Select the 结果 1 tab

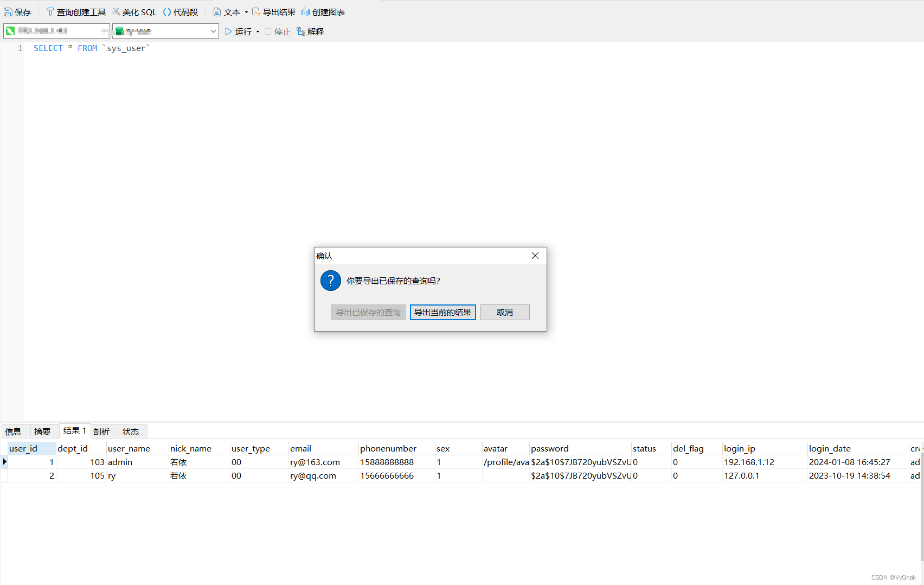point(75,430)
